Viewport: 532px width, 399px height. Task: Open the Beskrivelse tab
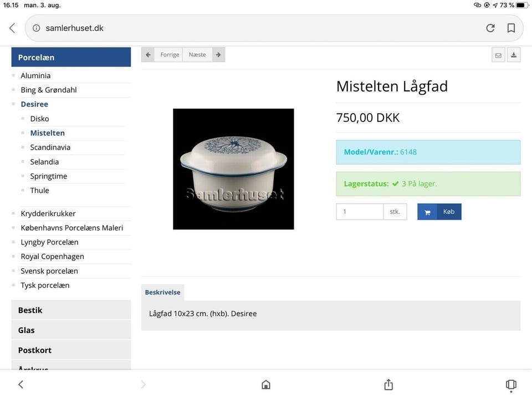[x=162, y=292]
